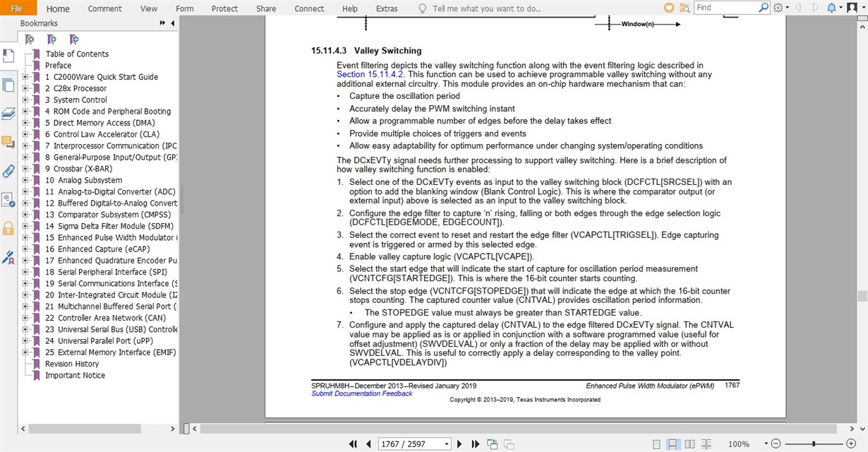
Task: Open the Page Thumbnails panel
Action: pyautogui.click(x=8, y=85)
